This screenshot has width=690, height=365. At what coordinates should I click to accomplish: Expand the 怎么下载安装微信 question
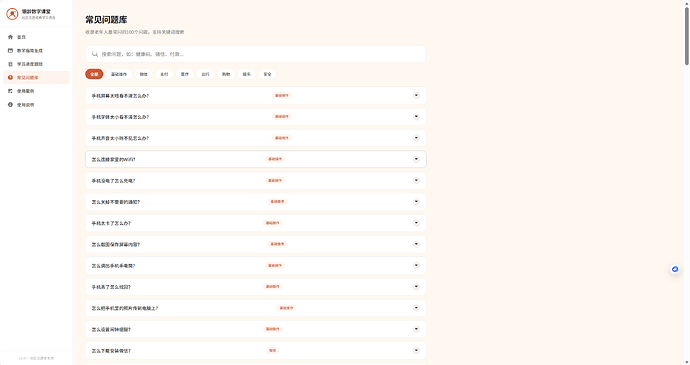click(416, 350)
